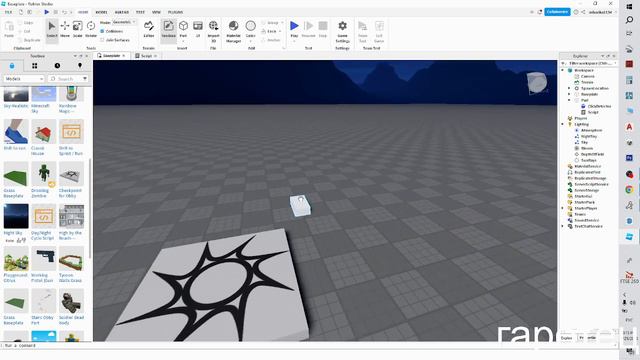
Task: Open the Toolbox Marketplace tab
Action: 12,66
